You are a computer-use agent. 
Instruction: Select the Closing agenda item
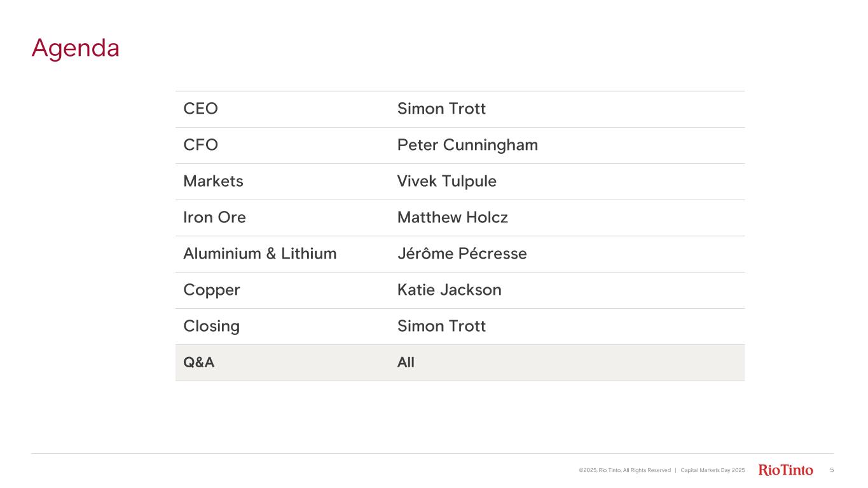point(211,326)
